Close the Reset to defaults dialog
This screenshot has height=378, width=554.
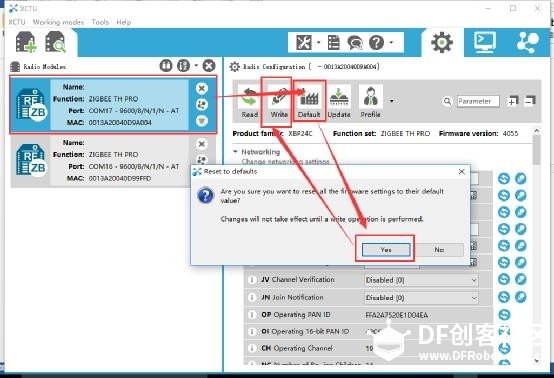click(x=461, y=172)
